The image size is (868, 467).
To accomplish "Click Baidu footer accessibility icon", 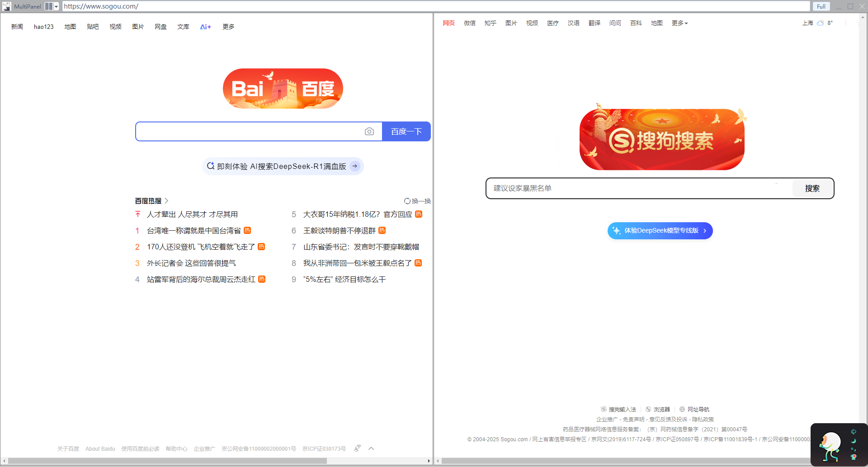I will pyautogui.click(x=358, y=448).
